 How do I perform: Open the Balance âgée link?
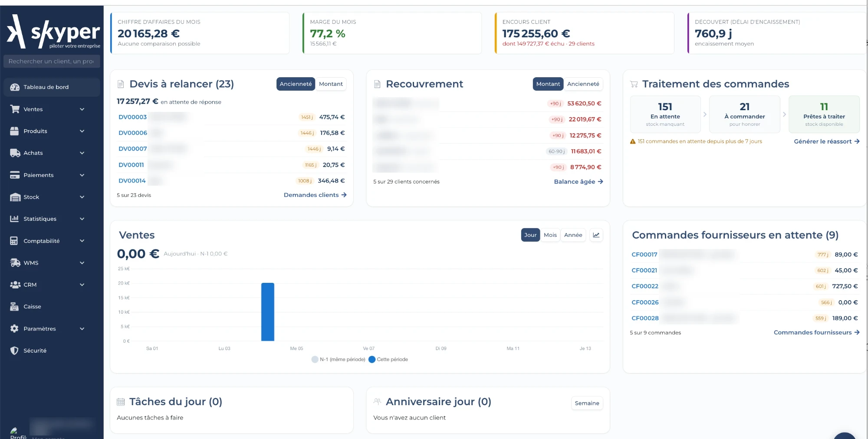[x=579, y=182]
